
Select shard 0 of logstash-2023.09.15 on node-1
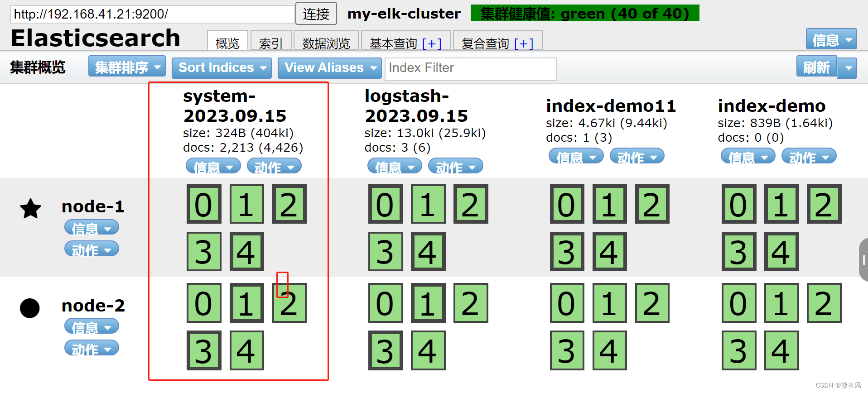386,204
